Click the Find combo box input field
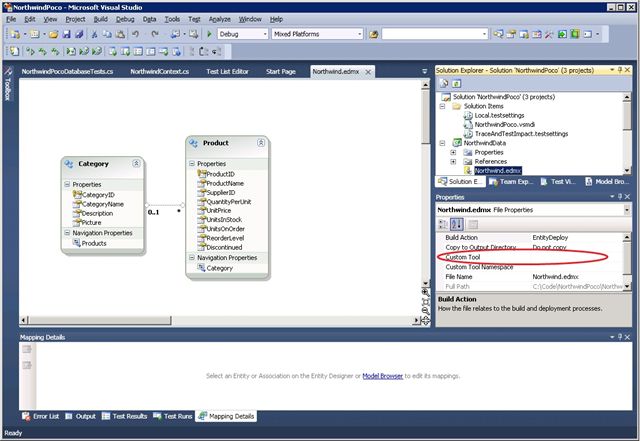The height and width of the screenshot is (441, 640). coord(431,34)
